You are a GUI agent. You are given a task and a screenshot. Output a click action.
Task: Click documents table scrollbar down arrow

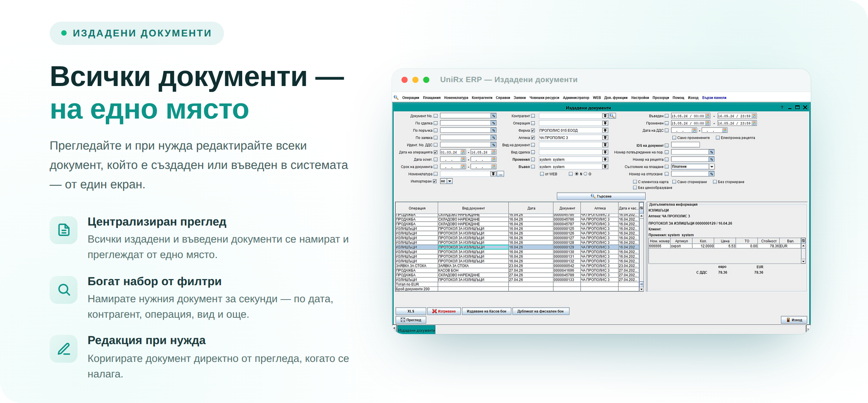pos(641,289)
